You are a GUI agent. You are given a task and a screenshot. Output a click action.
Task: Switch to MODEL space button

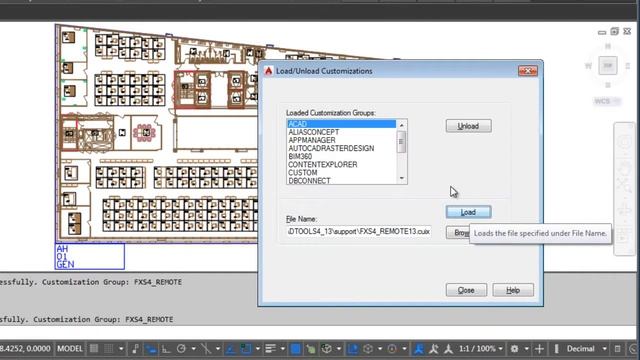pyautogui.click(x=70, y=349)
